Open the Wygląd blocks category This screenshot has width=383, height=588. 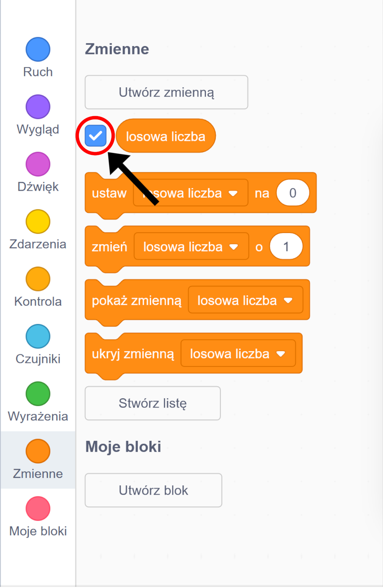tap(38, 106)
